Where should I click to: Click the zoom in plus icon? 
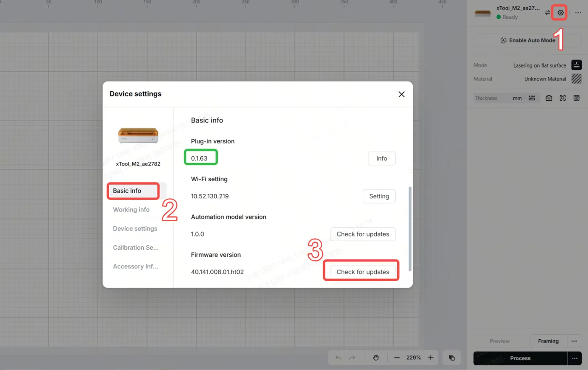[430, 358]
